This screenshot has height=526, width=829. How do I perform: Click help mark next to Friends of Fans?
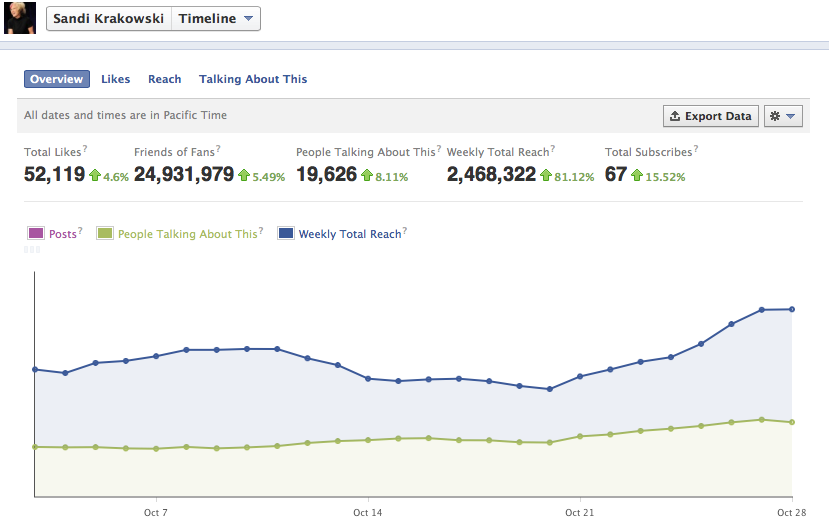tap(218, 149)
